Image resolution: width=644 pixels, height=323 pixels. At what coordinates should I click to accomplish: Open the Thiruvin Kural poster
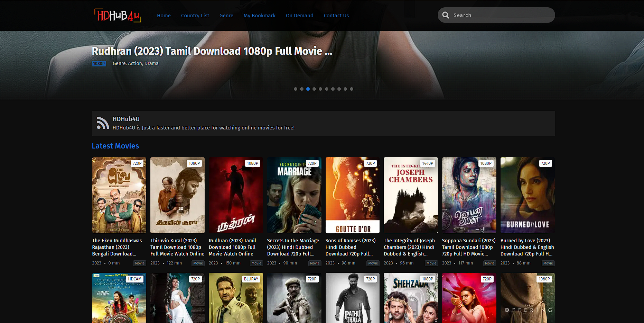click(177, 195)
